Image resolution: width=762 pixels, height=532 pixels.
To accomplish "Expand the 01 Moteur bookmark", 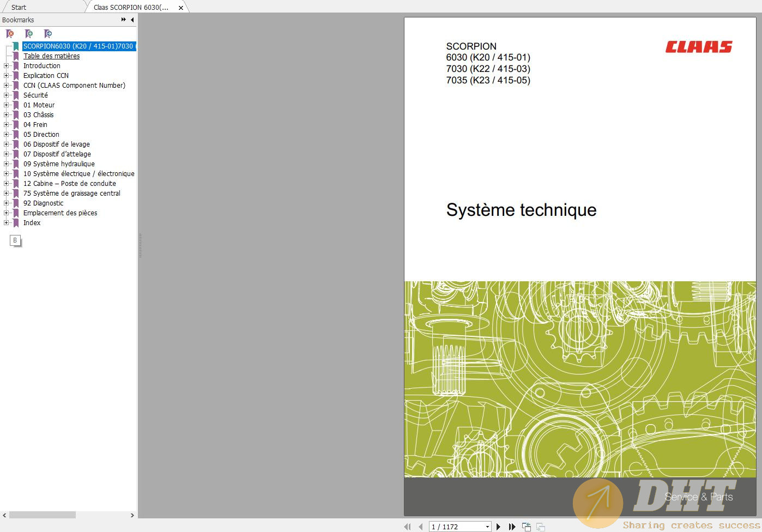I will pyautogui.click(x=7, y=105).
